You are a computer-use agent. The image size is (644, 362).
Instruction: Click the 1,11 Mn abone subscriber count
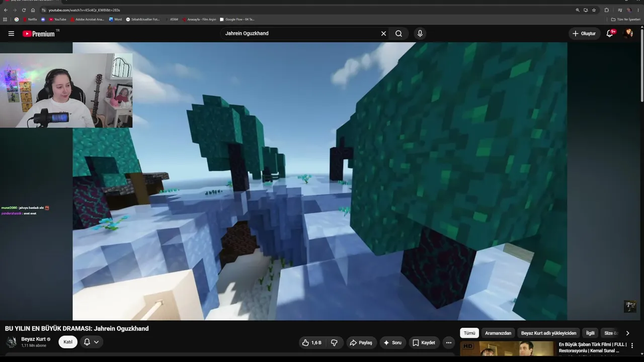coord(34,346)
